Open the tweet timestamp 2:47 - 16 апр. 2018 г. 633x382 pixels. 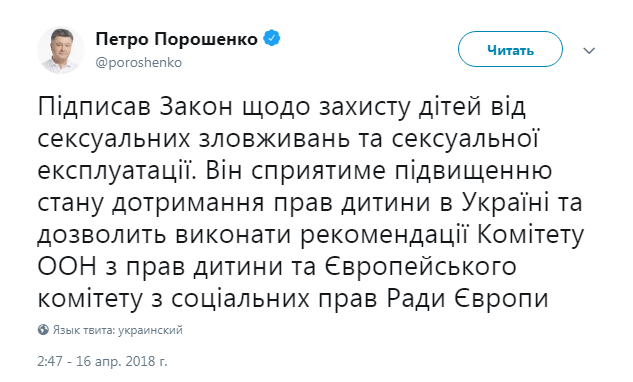(x=102, y=361)
